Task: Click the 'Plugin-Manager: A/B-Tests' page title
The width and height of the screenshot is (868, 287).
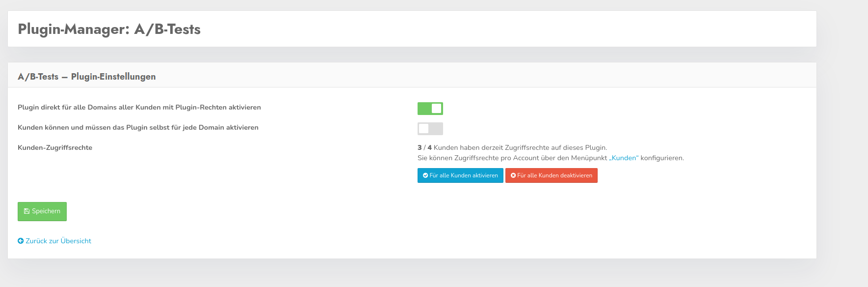Action: [x=109, y=29]
